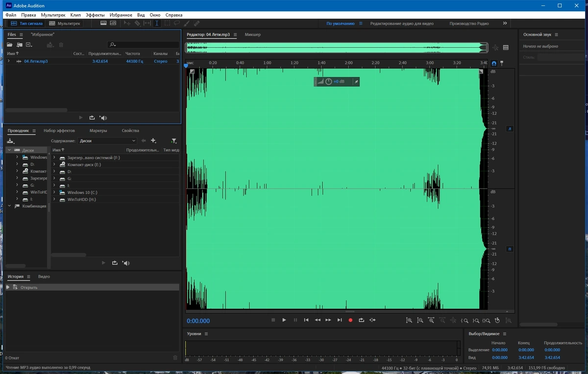This screenshot has width=588, height=374.
Task: Select the Spot Healing Brush tool
Action: [x=196, y=23]
